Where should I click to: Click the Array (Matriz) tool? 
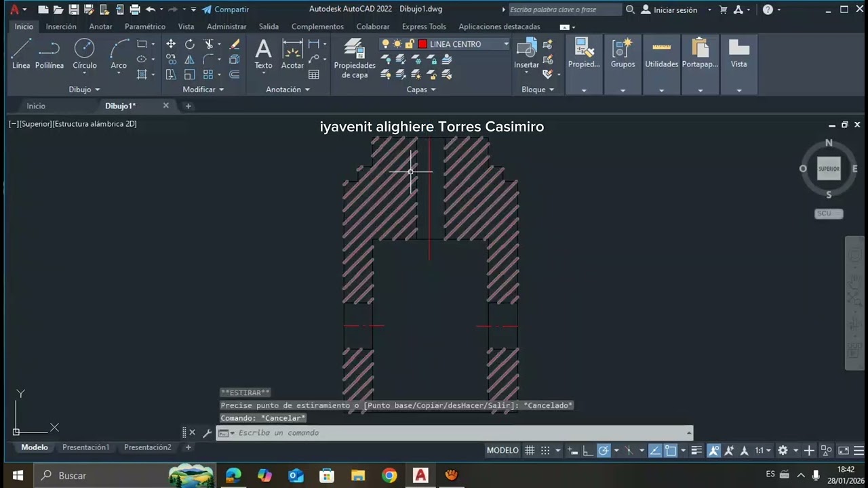[208, 75]
